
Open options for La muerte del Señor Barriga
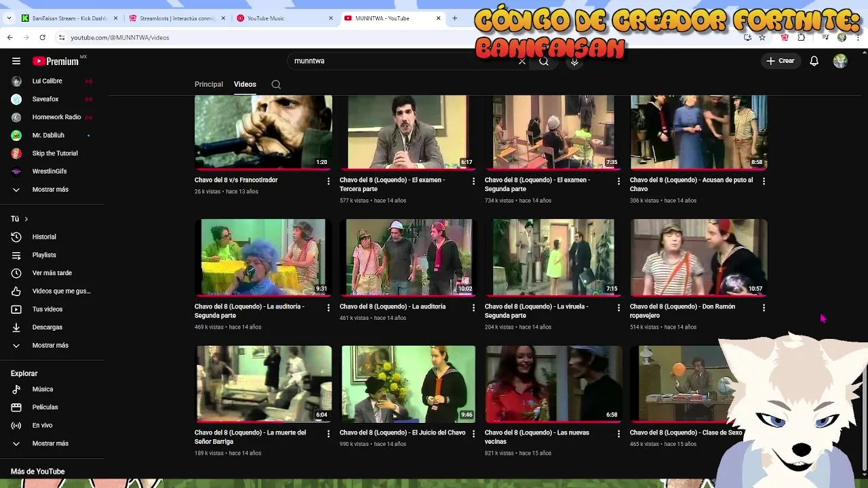328,434
